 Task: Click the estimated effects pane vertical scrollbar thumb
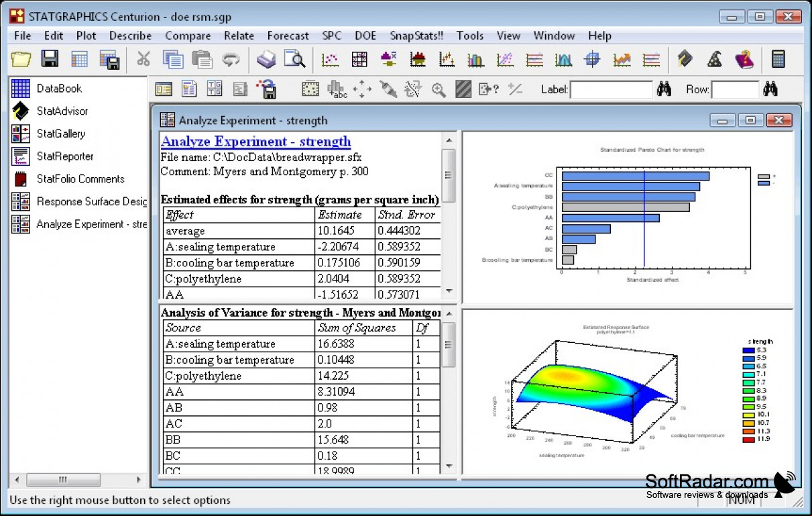point(449,175)
